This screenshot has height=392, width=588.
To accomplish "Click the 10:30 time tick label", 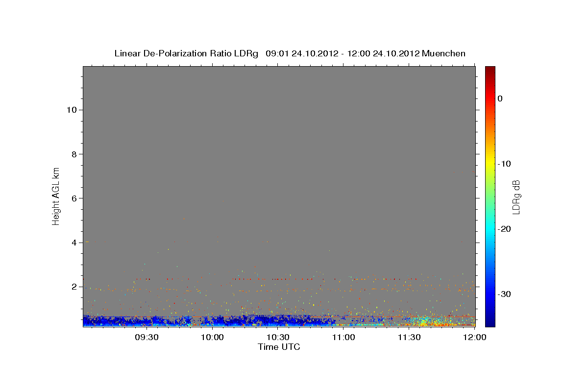I will pyautogui.click(x=278, y=337).
